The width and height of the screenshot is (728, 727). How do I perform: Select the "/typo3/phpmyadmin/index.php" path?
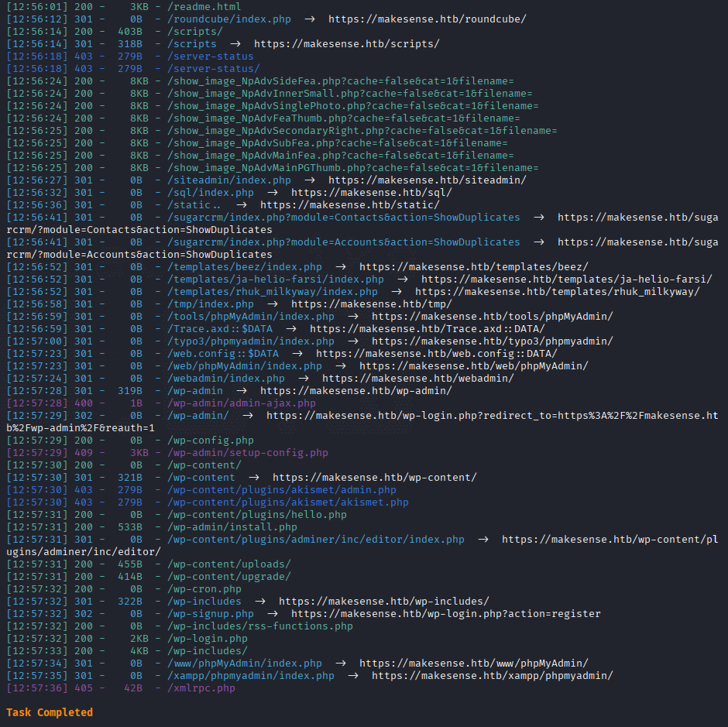click(251, 341)
